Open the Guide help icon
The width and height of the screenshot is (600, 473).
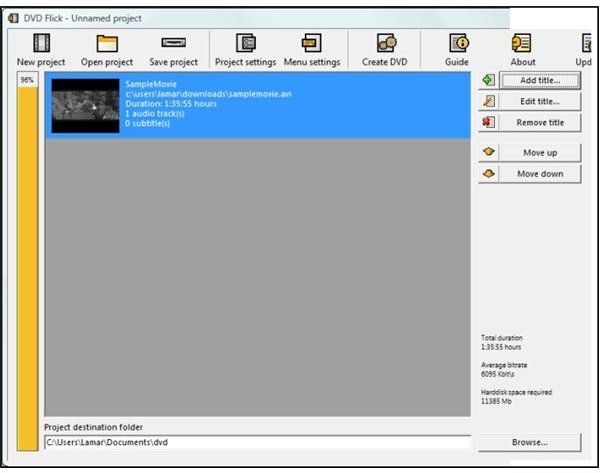(x=459, y=43)
